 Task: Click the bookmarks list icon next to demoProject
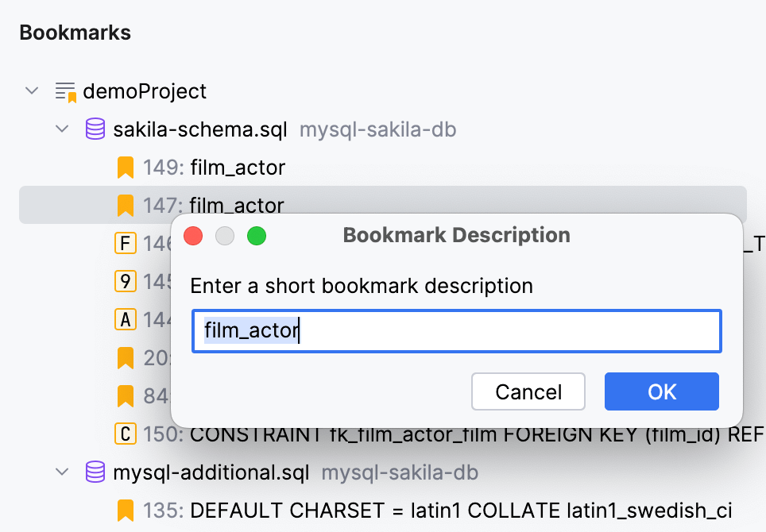pyautogui.click(x=64, y=91)
